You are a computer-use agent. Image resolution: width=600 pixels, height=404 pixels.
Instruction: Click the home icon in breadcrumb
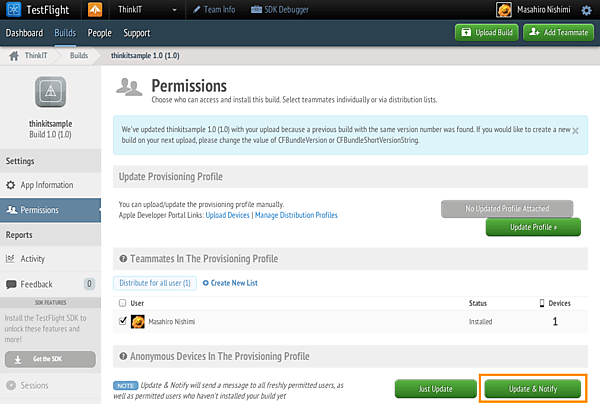tap(14, 55)
